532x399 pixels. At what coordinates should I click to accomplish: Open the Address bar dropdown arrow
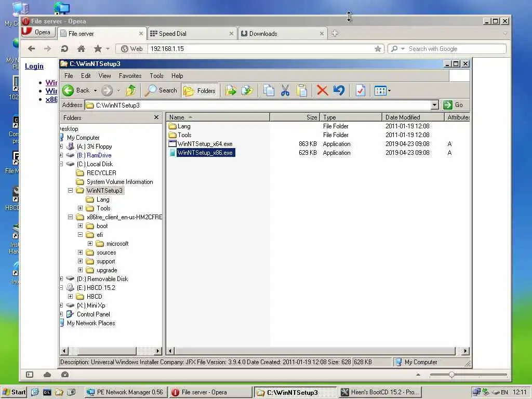[x=435, y=105]
